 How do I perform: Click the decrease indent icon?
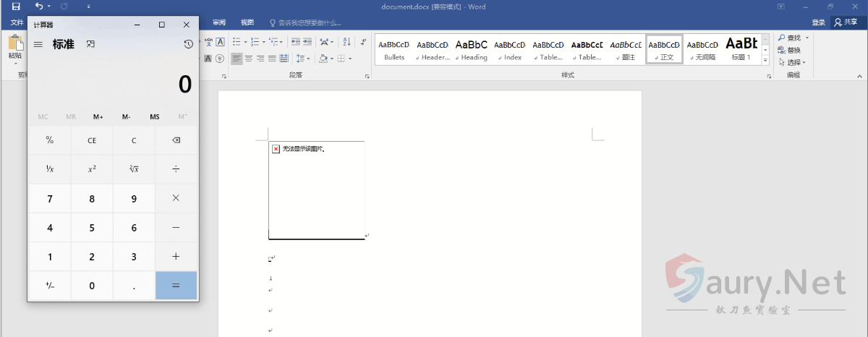(295, 42)
